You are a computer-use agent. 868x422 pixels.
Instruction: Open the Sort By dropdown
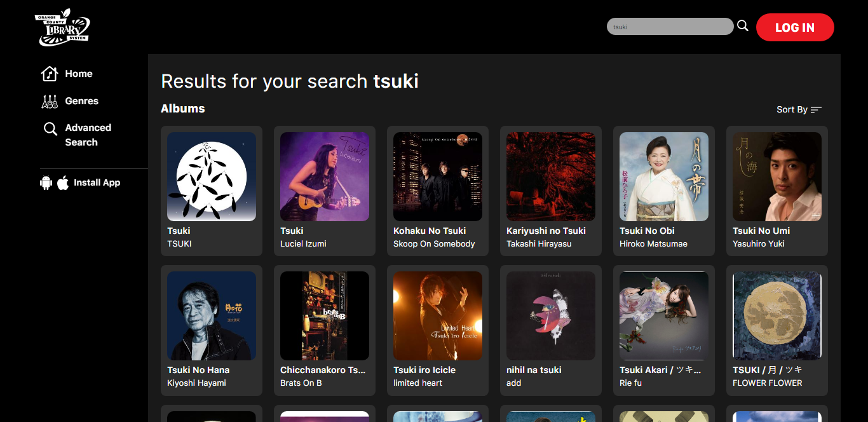click(792, 110)
